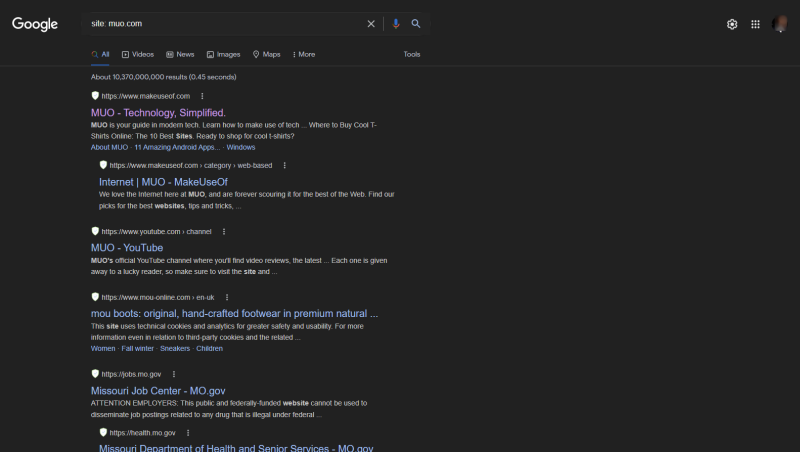
Task: Open Missouri Job Center - MO.gov result
Action: point(158,391)
